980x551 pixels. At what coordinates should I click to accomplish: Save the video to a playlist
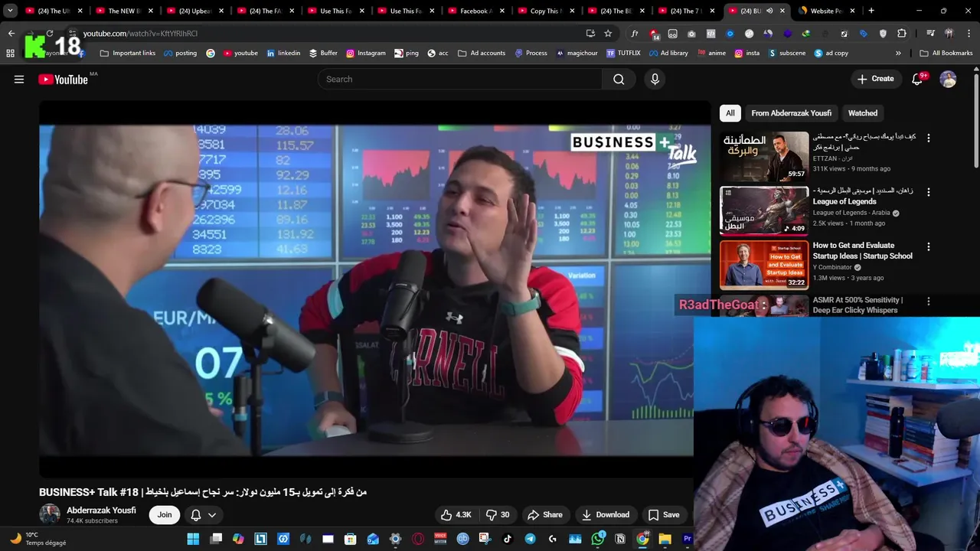coord(664,515)
